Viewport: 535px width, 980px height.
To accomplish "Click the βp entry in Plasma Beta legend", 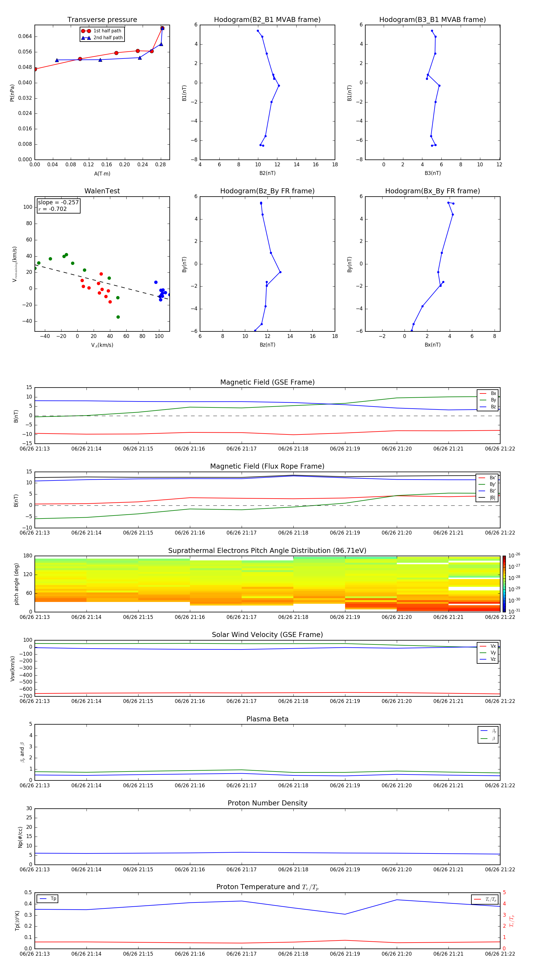I will tap(488, 731).
